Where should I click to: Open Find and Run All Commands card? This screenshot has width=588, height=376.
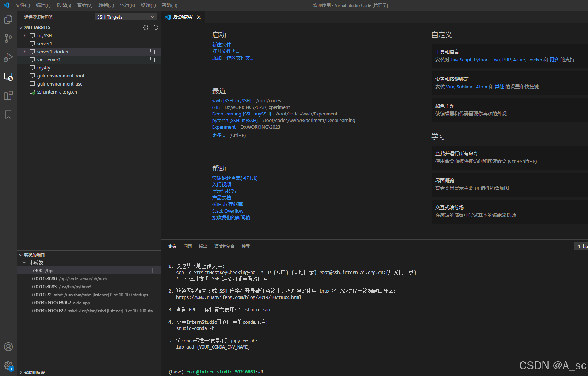(510, 157)
